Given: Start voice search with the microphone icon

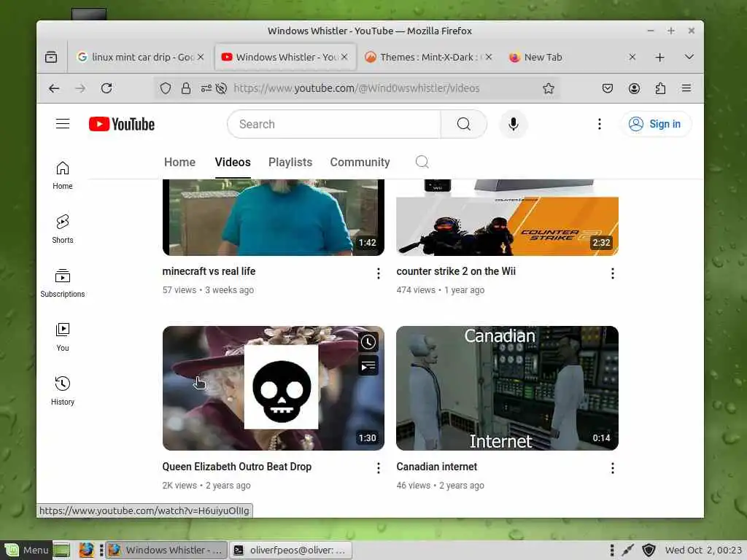Looking at the screenshot, I should click(x=513, y=124).
